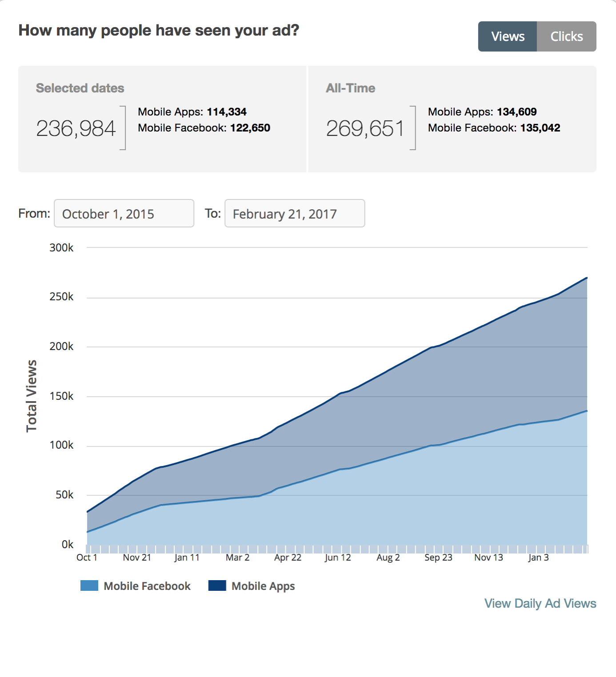Image resolution: width=616 pixels, height=677 pixels.
Task: Toggle the Mobile Apps series via its legend
Action: pos(263,585)
